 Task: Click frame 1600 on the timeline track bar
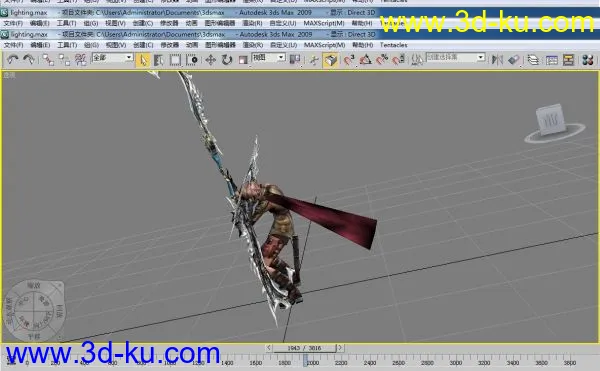pos(256,363)
